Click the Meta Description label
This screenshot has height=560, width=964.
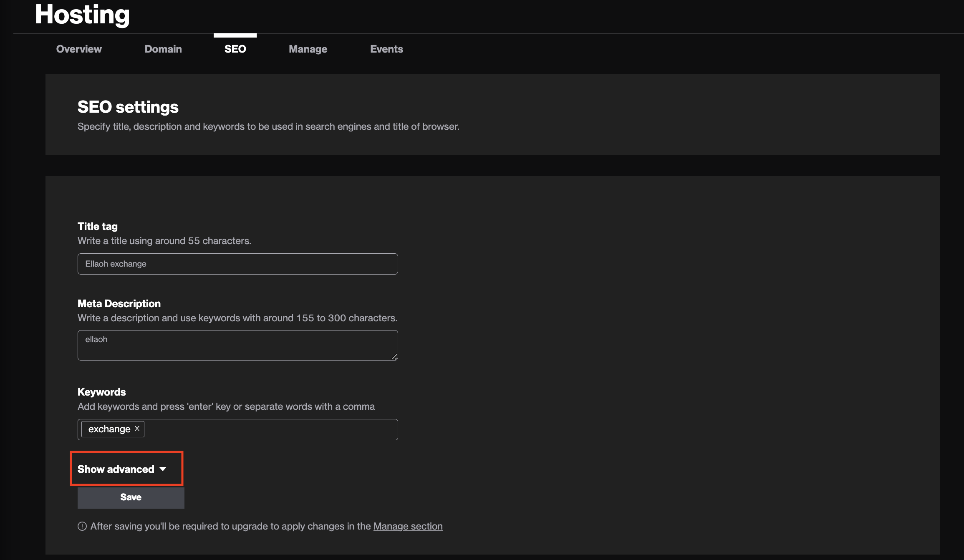pyautogui.click(x=119, y=303)
